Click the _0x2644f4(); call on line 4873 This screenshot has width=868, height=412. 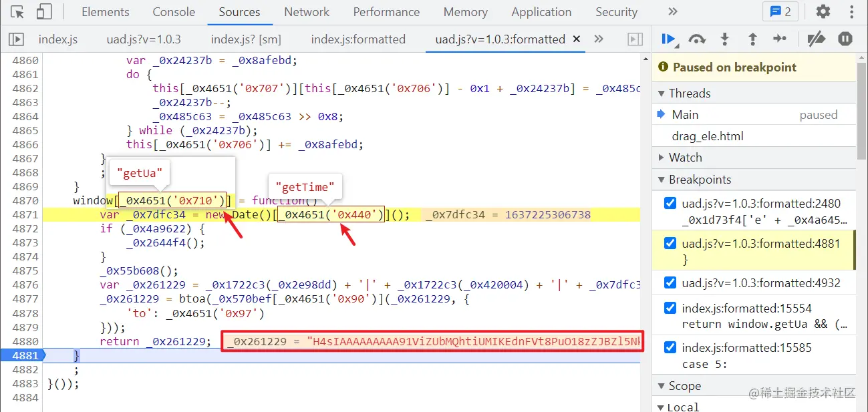click(x=165, y=242)
